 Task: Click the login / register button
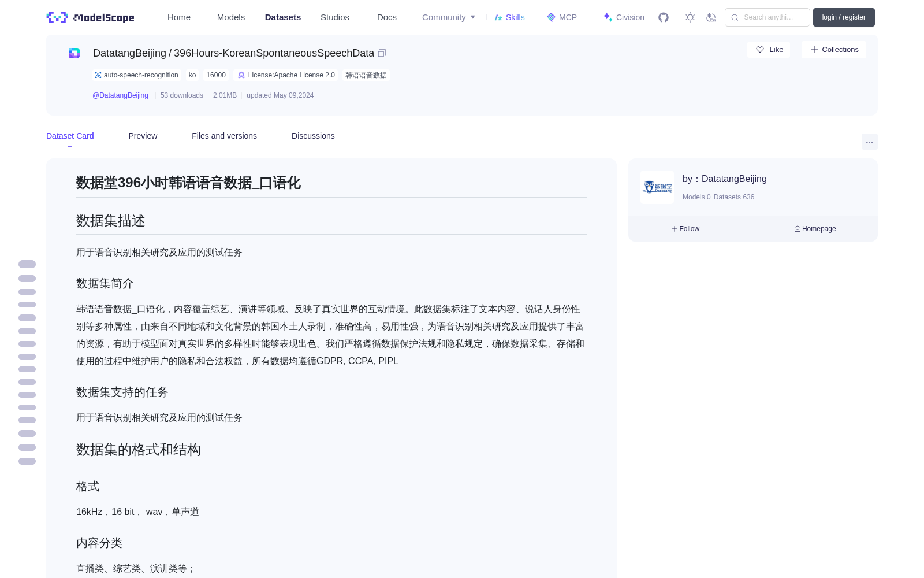coord(844,17)
